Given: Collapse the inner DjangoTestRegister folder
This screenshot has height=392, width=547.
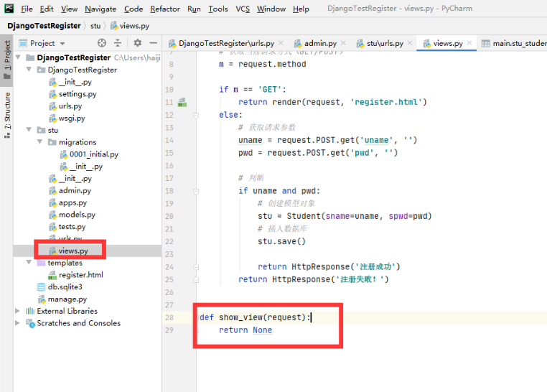Looking at the screenshot, I should (29, 70).
